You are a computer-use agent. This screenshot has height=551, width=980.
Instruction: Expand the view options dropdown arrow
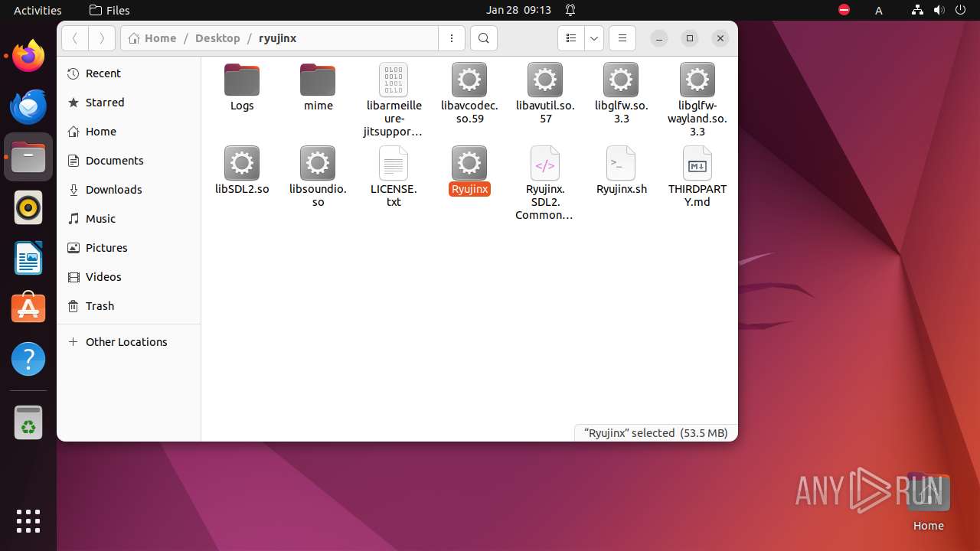point(594,38)
